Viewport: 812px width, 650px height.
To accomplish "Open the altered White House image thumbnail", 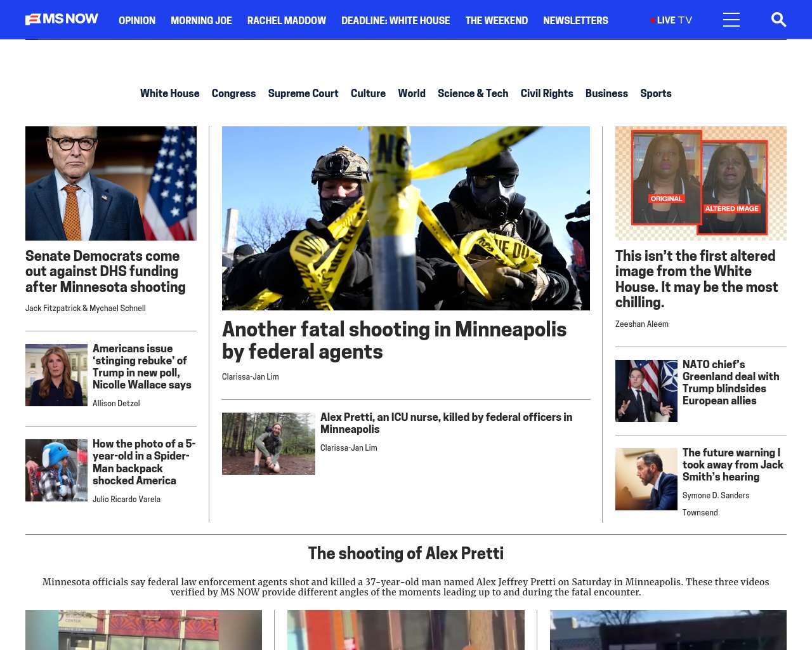I will [x=700, y=183].
